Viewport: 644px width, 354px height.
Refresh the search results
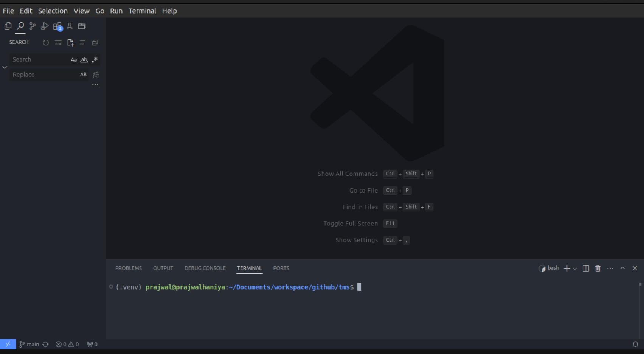coord(46,42)
